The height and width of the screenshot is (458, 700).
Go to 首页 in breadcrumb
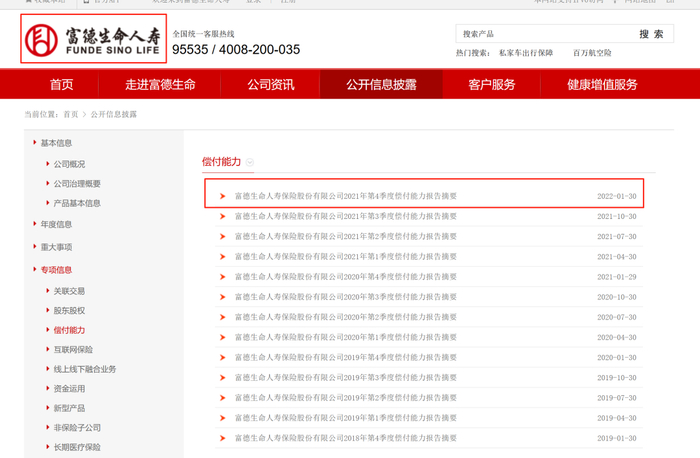tap(71, 114)
